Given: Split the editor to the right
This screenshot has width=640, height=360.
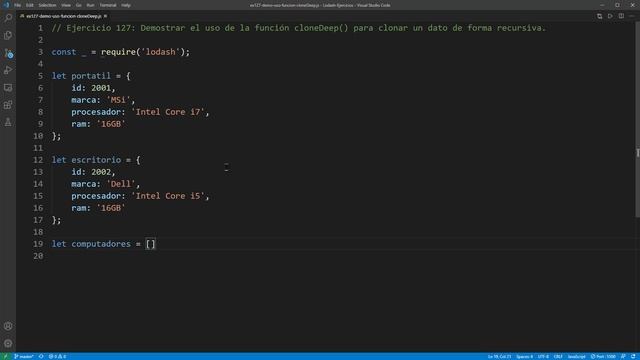Looking at the screenshot, I should pos(621,16).
